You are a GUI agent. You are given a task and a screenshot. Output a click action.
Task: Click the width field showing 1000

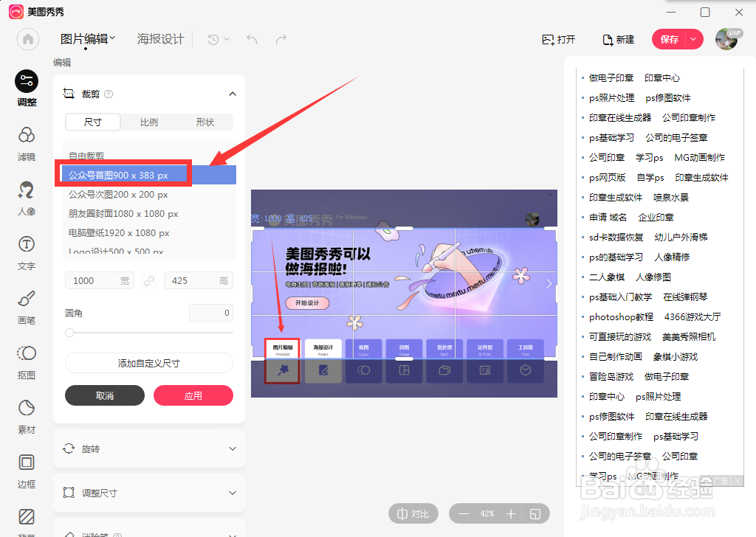point(100,281)
